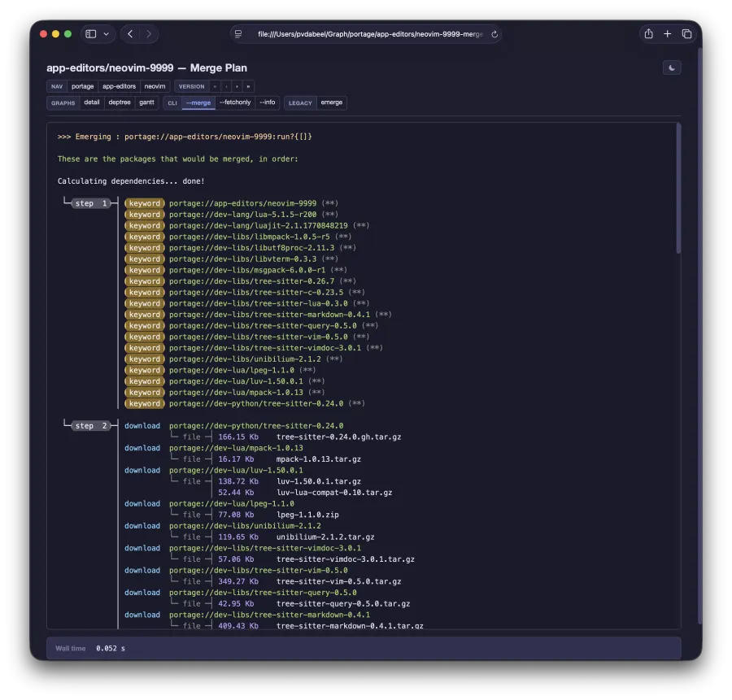732x700 pixels.
Task: Jump to first version with double-left arrow
Action: tap(215, 86)
